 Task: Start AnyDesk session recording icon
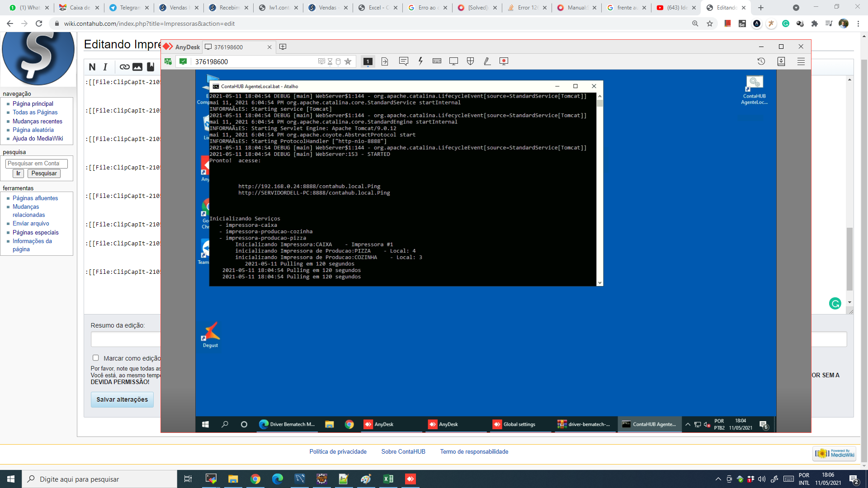pyautogui.click(x=504, y=61)
